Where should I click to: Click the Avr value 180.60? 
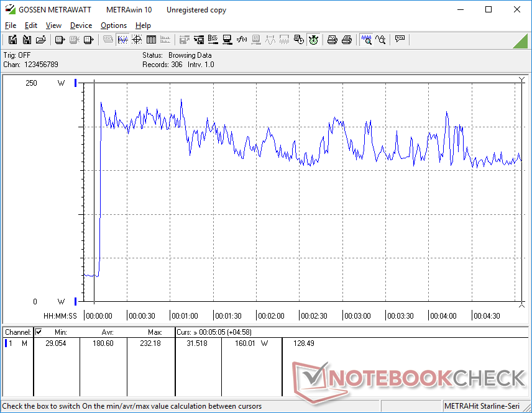coord(103,343)
